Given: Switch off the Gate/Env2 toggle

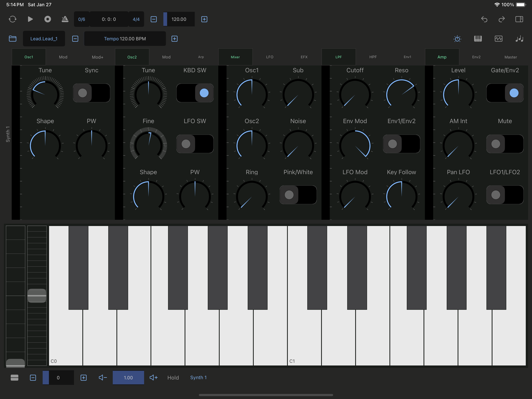Looking at the screenshot, I should click(505, 93).
